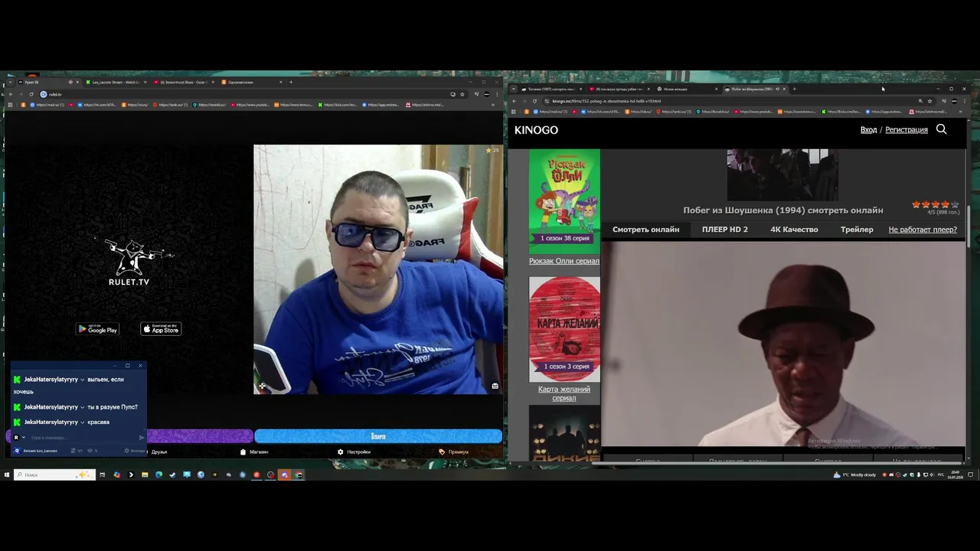Click the purple button beside the blue one
Viewport: 980px width, 551px height.
tap(200, 436)
